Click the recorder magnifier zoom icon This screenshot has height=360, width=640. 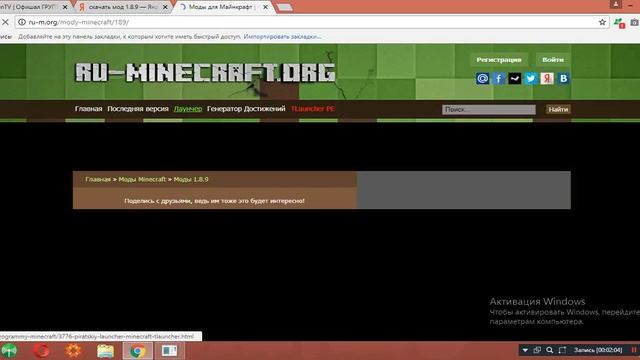point(550,350)
